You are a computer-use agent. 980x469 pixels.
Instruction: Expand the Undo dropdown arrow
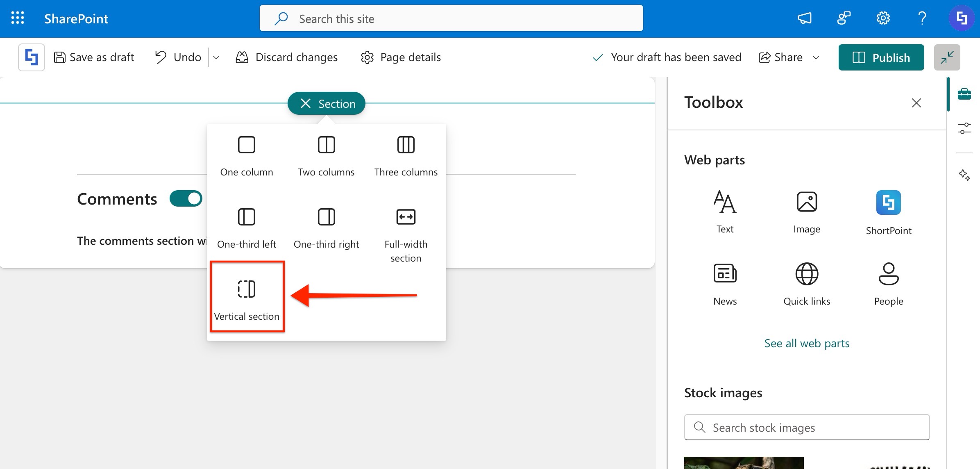point(217,57)
